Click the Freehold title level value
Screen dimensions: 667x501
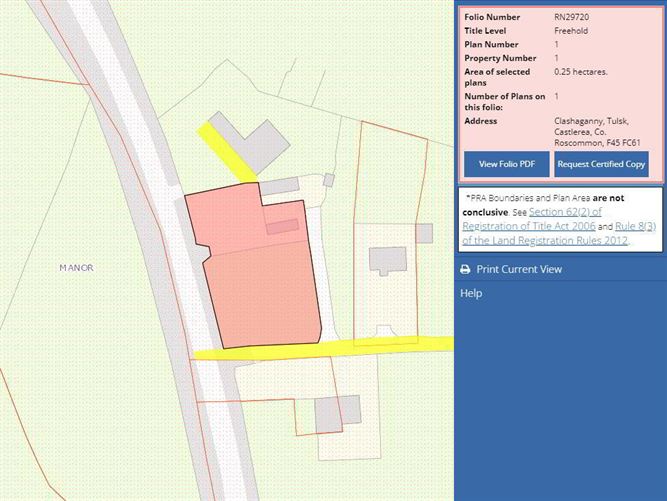[571, 31]
